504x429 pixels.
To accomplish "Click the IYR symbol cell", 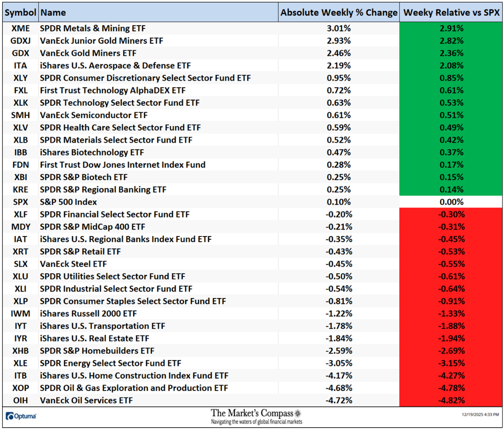I will point(20,338).
